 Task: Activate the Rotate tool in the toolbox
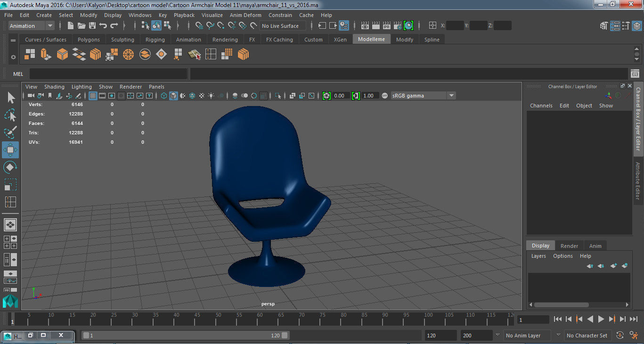pos(10,167)
